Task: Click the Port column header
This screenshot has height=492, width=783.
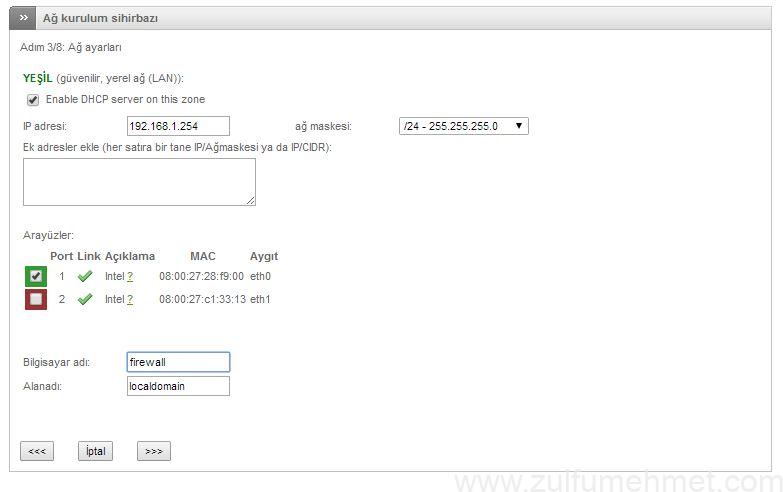Action: [62, 256]
